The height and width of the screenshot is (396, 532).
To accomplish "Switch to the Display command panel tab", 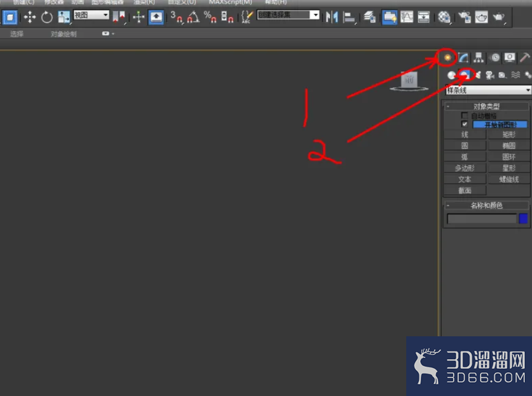I will click(x=509, y=58).
